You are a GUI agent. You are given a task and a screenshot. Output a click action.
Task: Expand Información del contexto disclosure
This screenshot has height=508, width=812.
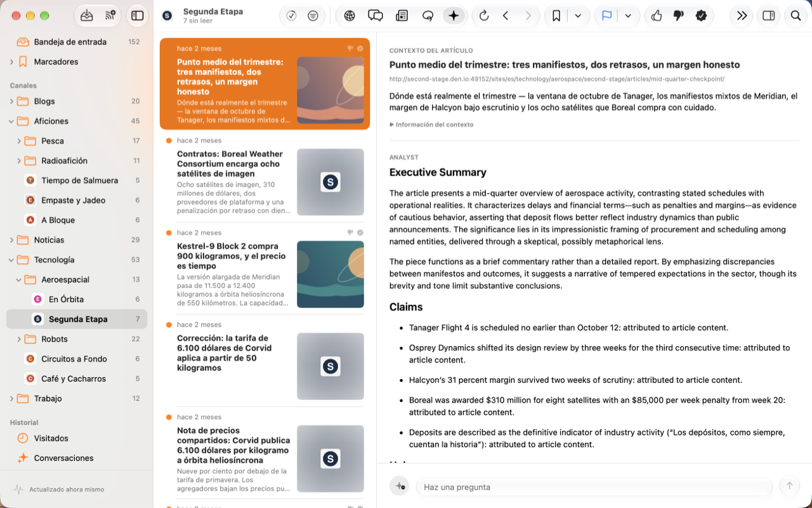pos(431,124)
